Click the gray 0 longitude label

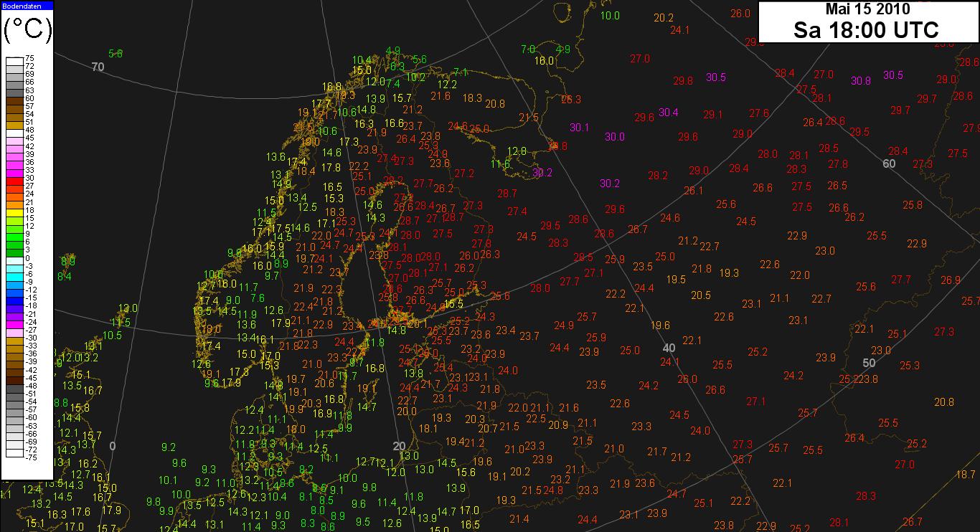click(x=112, y=446)
